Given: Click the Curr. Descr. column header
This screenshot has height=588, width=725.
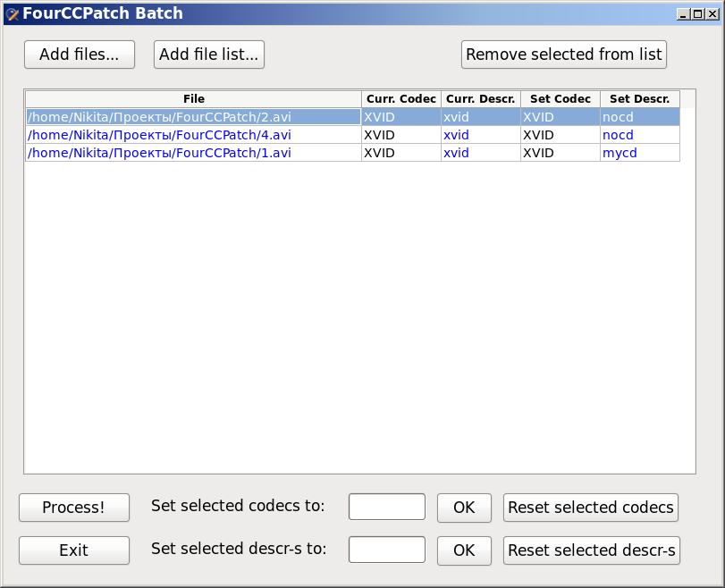Looking at the screenshot, I should pos(480,99).
